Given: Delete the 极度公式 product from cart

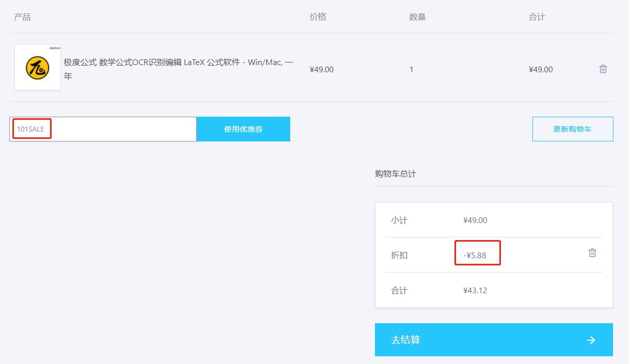Looking at the screenshot, I should coord(603,69).
